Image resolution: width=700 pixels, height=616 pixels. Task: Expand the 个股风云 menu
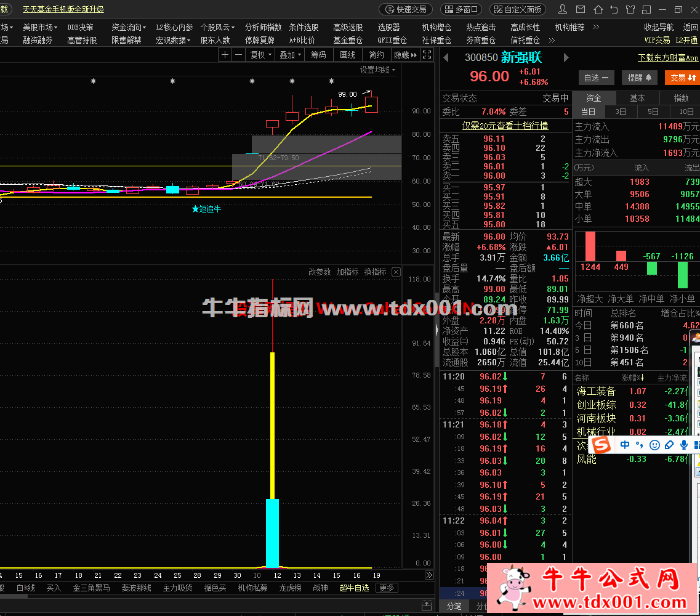click(x=217, y=27)
